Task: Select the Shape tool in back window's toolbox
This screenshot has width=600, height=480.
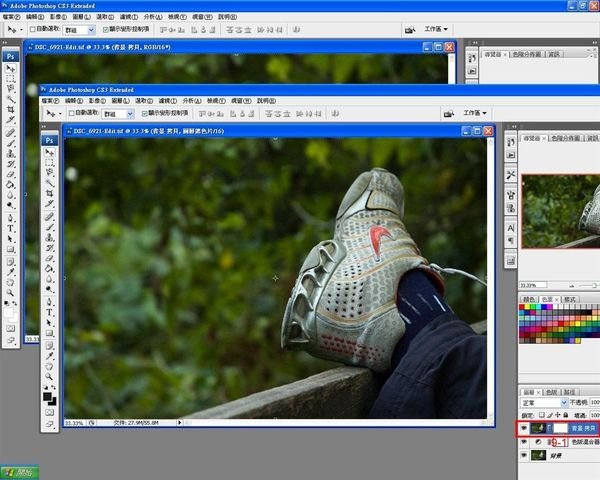Action: (11, 250)
